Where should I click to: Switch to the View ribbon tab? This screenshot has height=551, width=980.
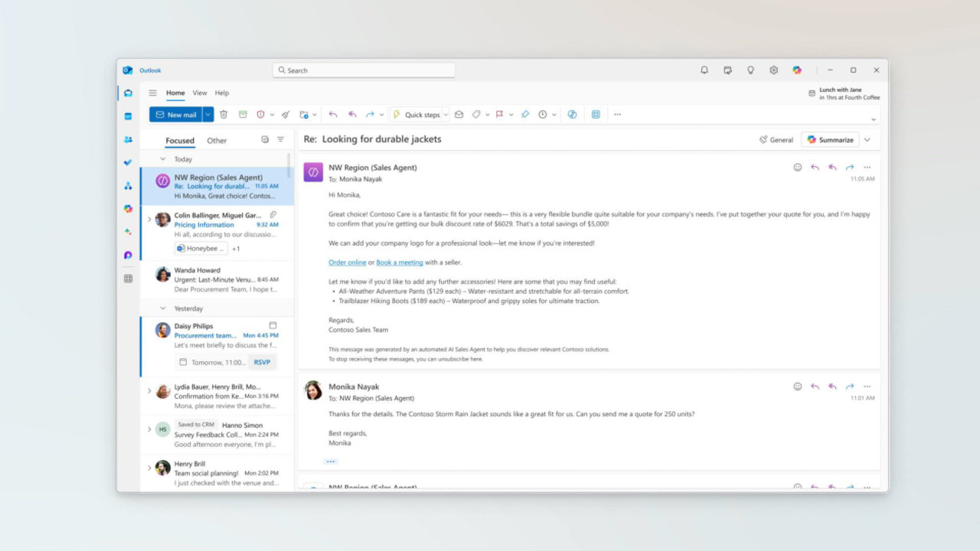(x=199, y=93)
